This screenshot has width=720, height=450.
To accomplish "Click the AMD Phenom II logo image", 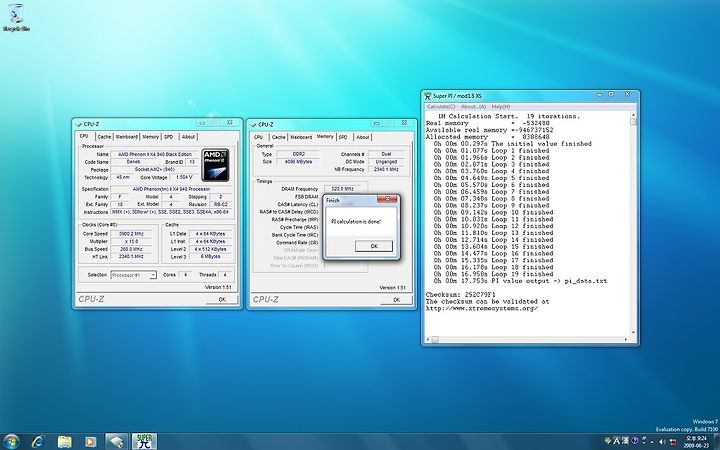I will 216,164.
